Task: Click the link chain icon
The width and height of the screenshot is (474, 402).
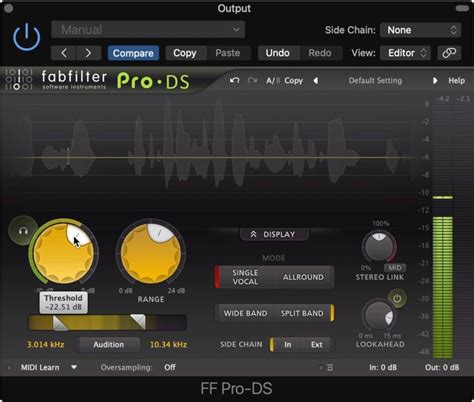Action: coord(449,53)
